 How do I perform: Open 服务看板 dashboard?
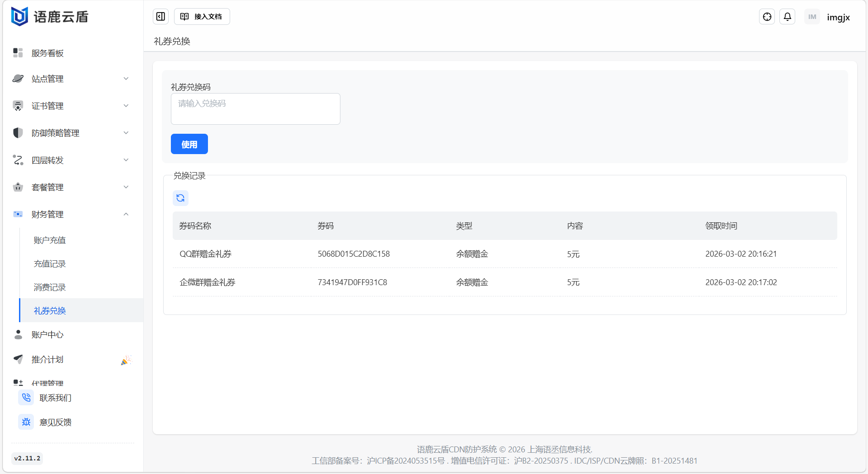tap(47, 53)
